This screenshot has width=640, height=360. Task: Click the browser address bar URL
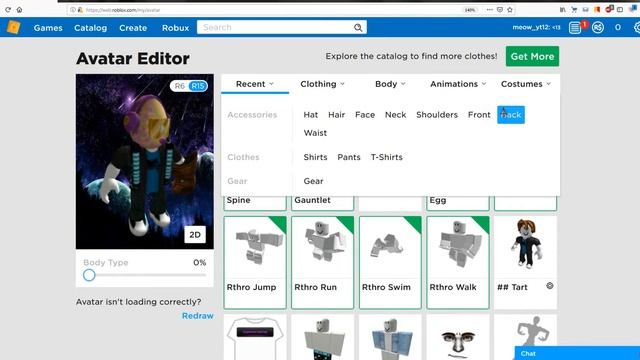pyautogui.click(x=123, y=10)
